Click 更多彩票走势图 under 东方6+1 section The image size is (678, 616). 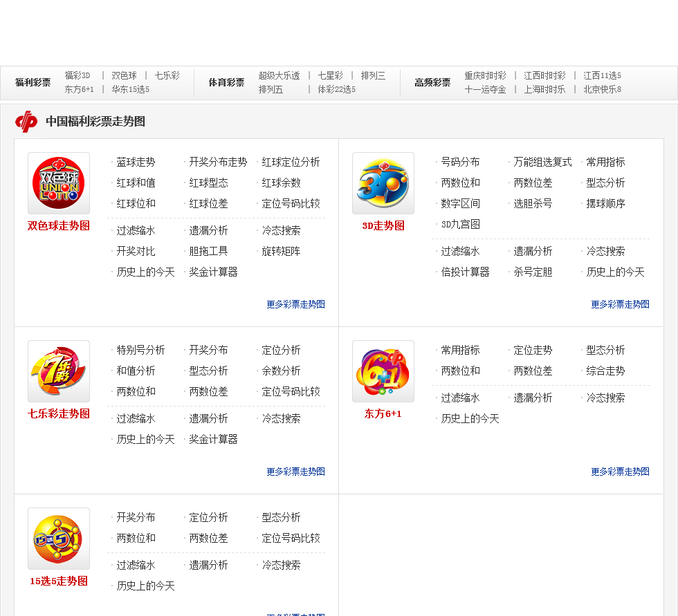coord(620,472)
